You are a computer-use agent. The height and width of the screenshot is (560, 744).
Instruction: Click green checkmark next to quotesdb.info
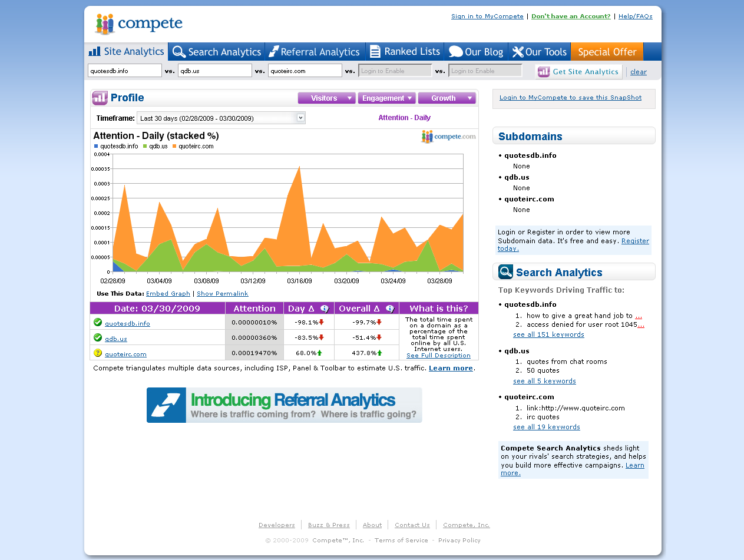(98, 322)
